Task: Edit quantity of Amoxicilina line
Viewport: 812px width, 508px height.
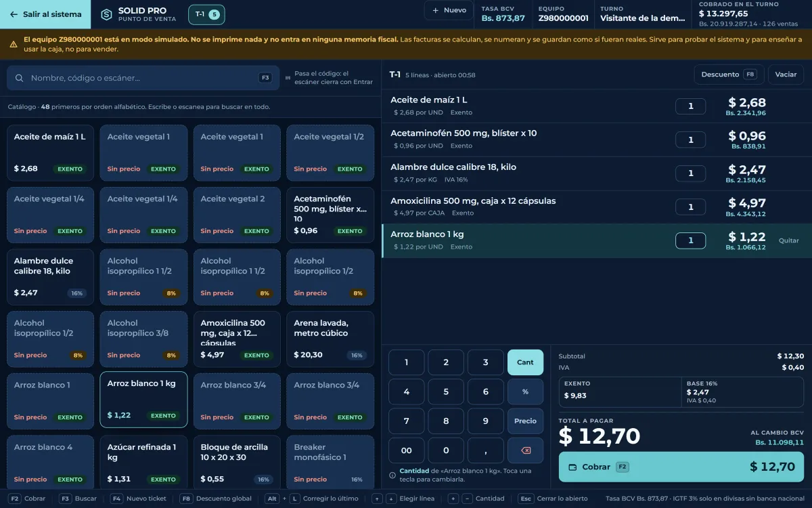Action: tap(691, 207)
